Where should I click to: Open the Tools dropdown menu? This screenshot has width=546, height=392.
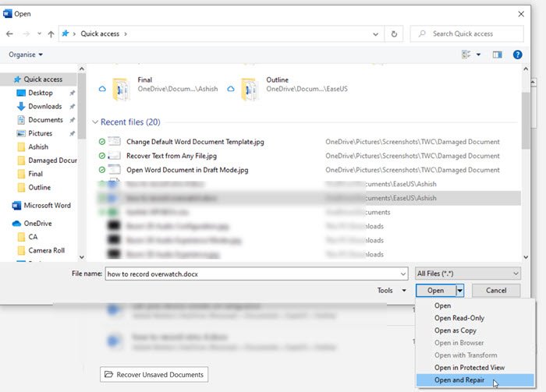[x=392, y=291]
